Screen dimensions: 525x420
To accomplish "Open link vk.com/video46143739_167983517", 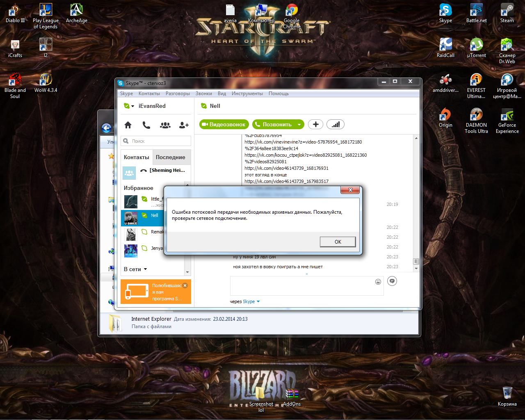I will point(286,181).
